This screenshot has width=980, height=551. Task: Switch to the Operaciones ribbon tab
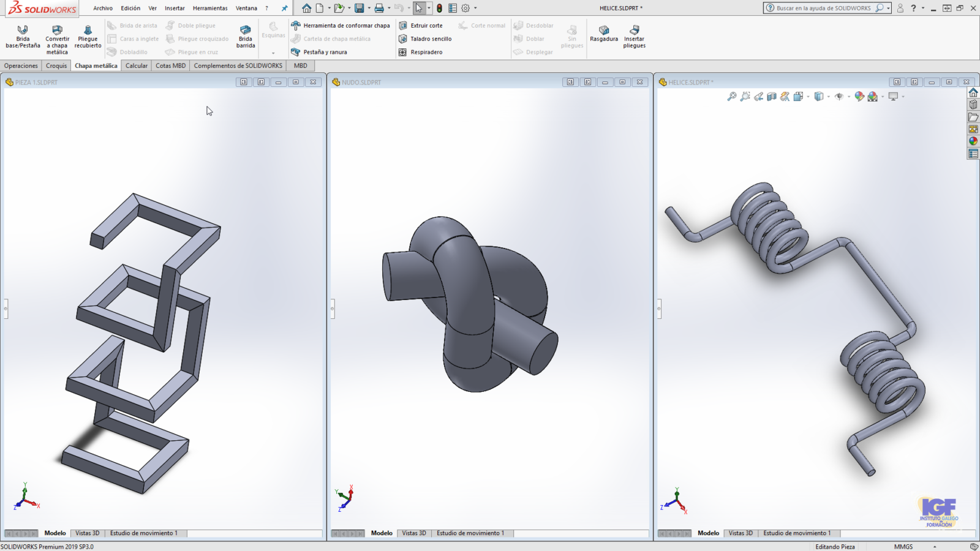20,66
